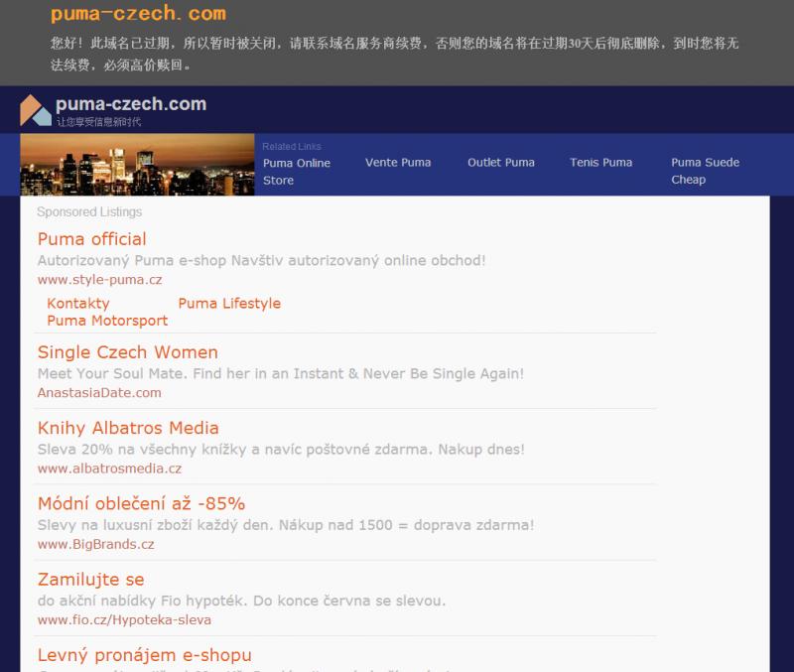Open Knihy Albatros Media listing

click(128, 428)
